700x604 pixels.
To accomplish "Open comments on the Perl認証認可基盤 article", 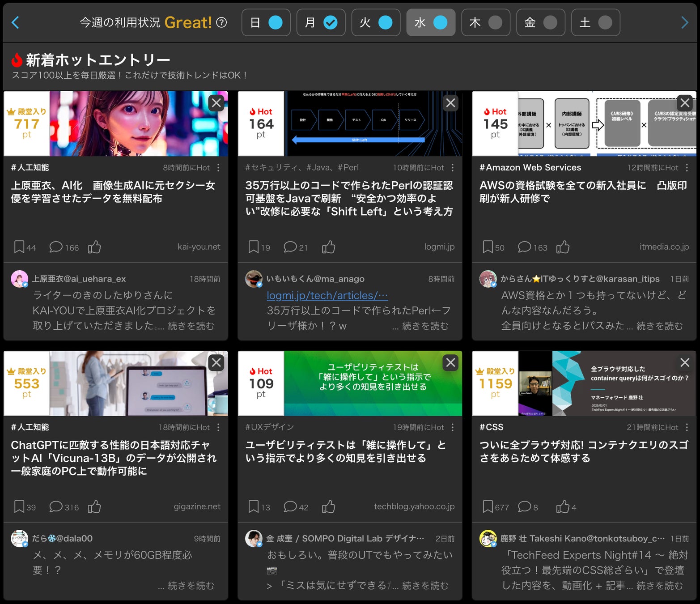I will [290, 247].
